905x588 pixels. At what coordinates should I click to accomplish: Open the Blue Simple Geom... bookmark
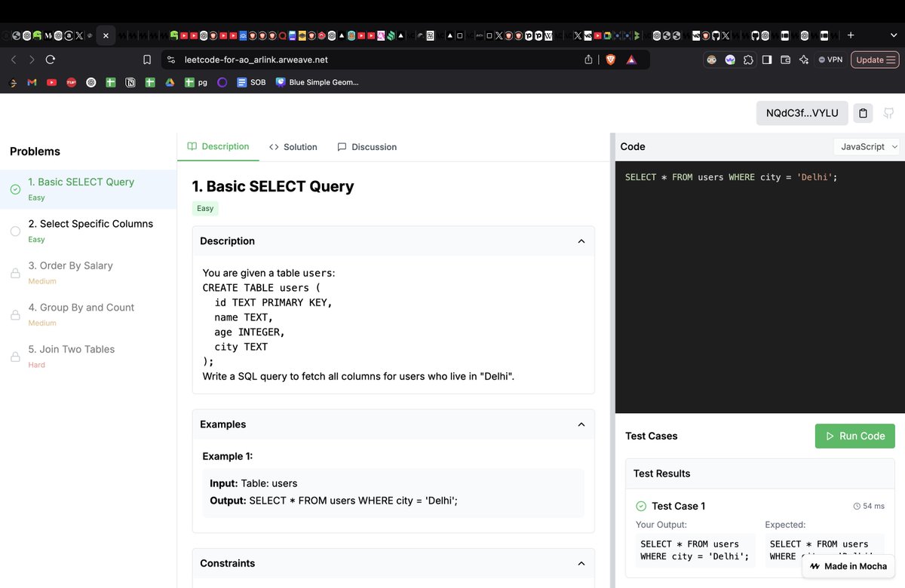(317, 82)
